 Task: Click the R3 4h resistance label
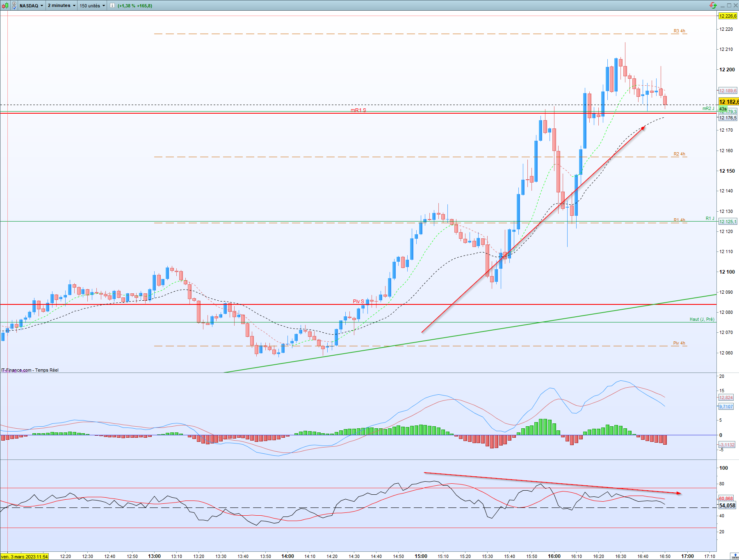pos(679,31)
